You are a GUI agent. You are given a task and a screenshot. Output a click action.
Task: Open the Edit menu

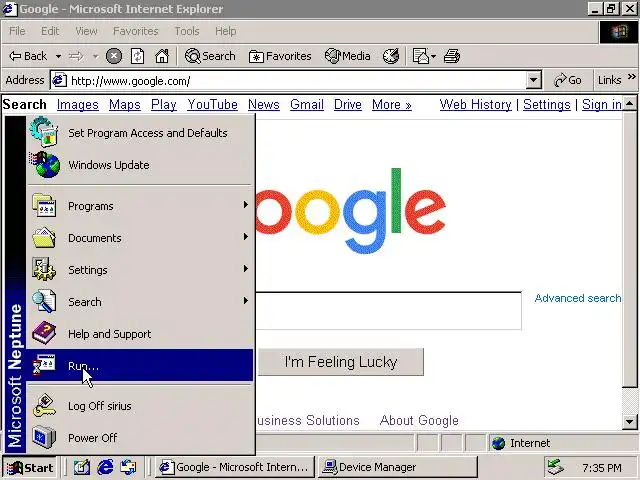point(50,31)
